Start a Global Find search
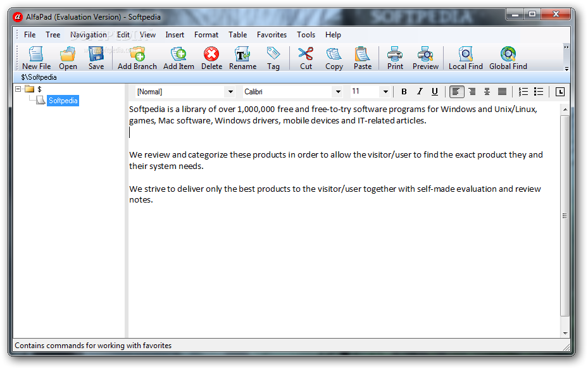The height and width of the screenshot is (369, 588). [x=508, y=58]
